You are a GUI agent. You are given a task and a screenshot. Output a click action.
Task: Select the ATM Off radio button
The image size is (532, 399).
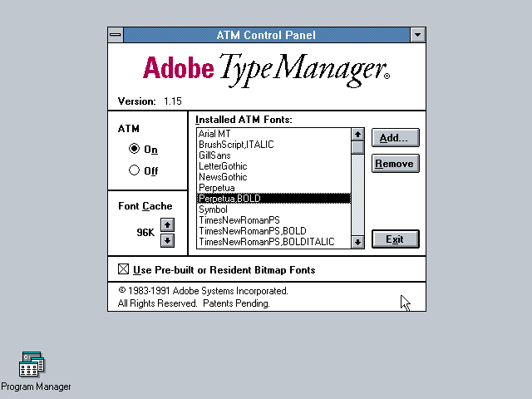tap(135, 171)
